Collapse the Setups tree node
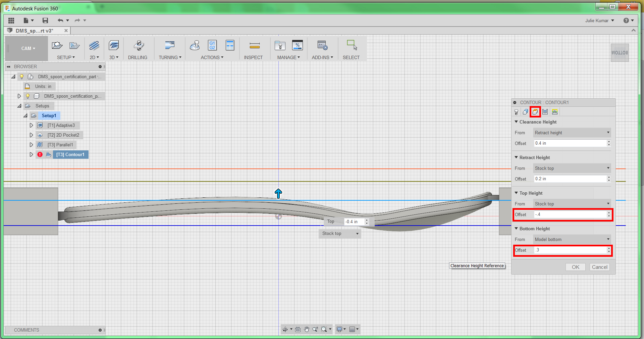 (x=19, y=106)
